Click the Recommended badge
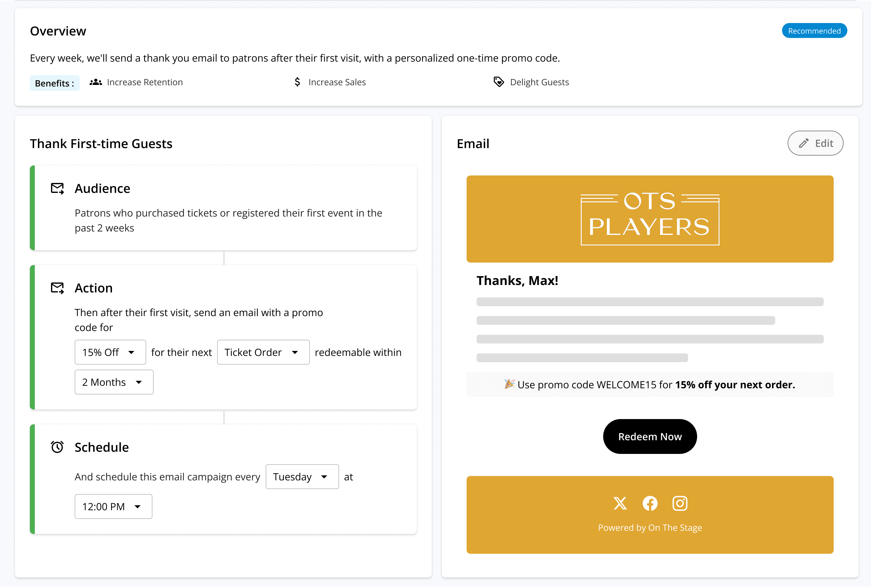 pos(814,31)
